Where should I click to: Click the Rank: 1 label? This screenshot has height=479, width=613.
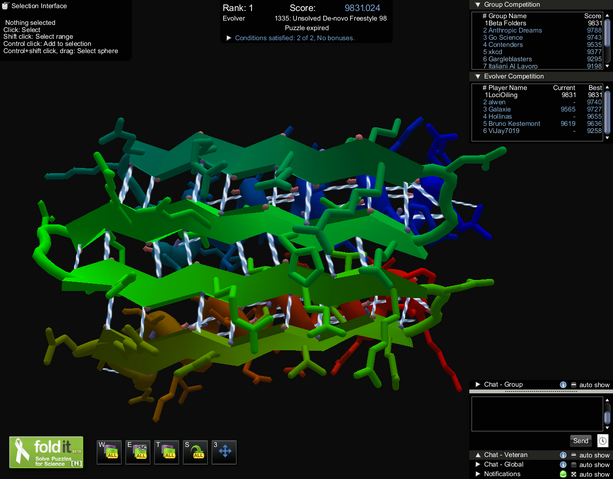[238, 8]
